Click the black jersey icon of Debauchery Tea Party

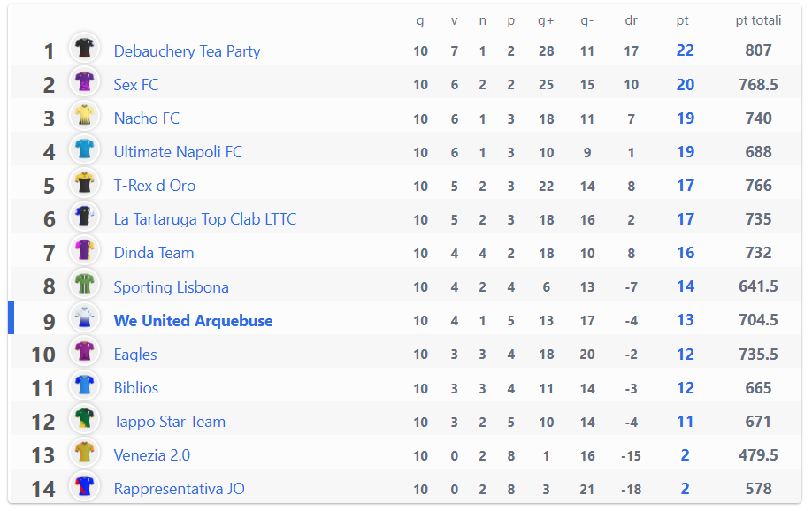coord(84,48)
